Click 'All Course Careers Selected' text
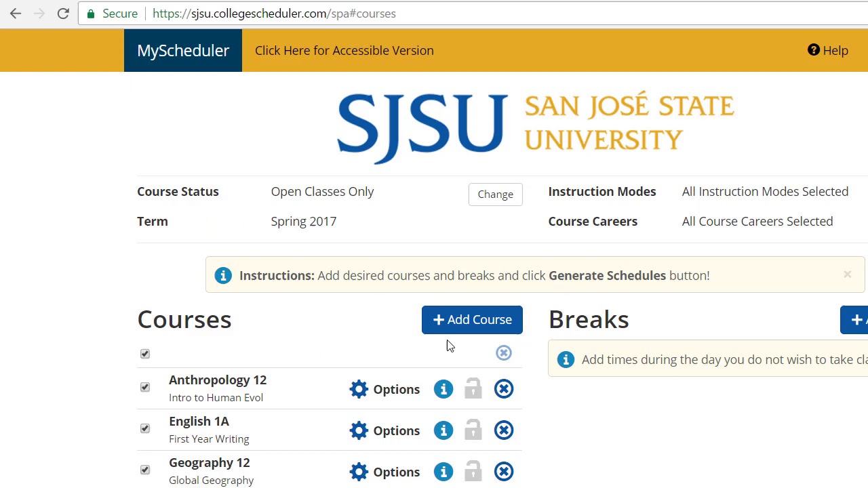 [757, 221]
